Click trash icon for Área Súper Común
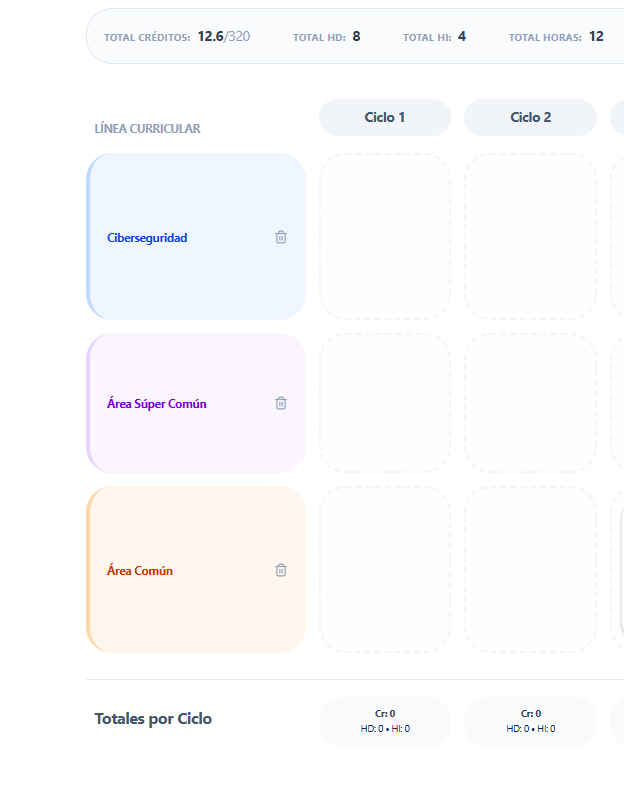The height and width of the screenshot is (806, 624). click(281, 403)
